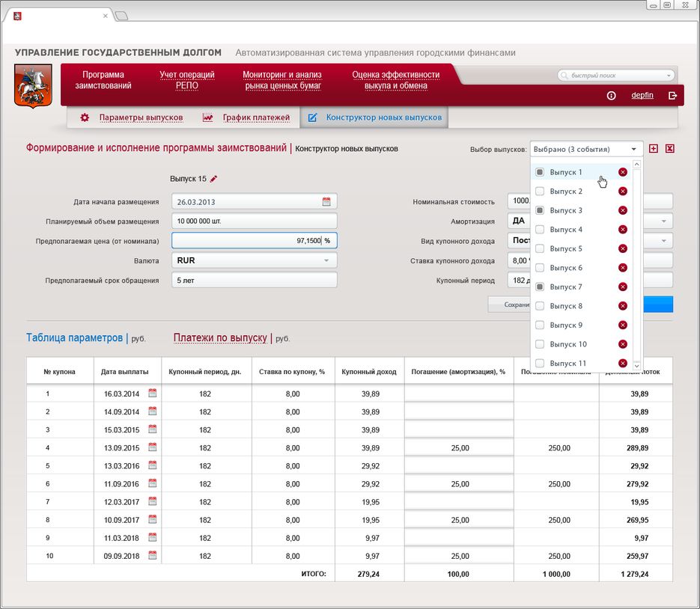Remove Выпуск 4 with red cross
The width and height of the screenshot is (700, 609).
click(x=623, y=230)
